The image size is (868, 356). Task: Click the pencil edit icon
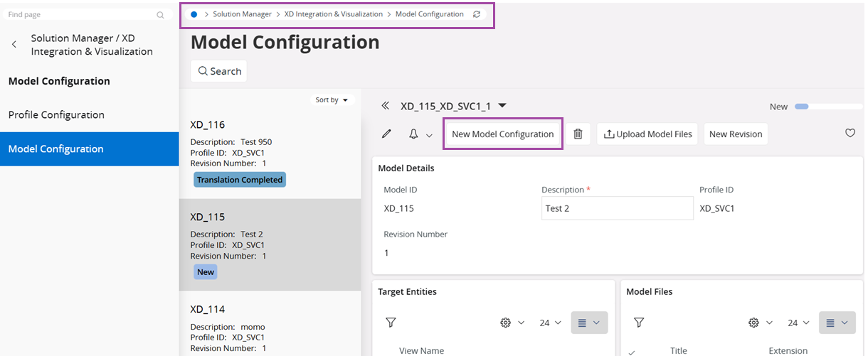[386, 134]
